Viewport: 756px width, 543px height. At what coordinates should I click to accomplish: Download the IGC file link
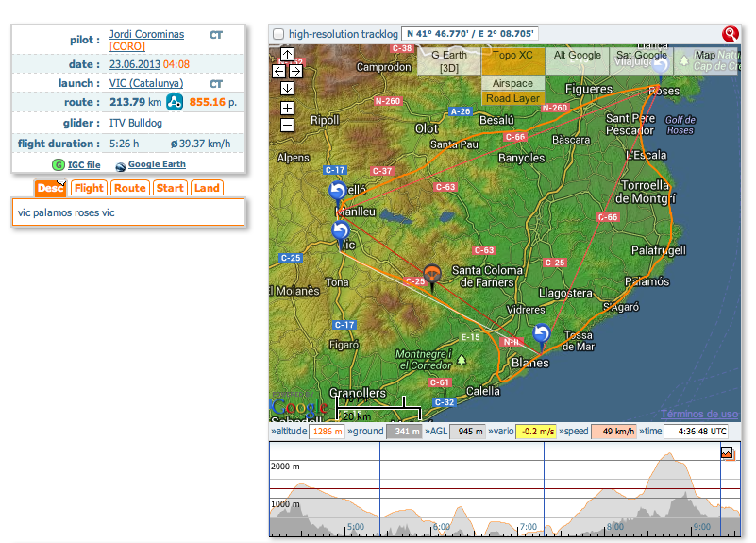tap(83, 164)
